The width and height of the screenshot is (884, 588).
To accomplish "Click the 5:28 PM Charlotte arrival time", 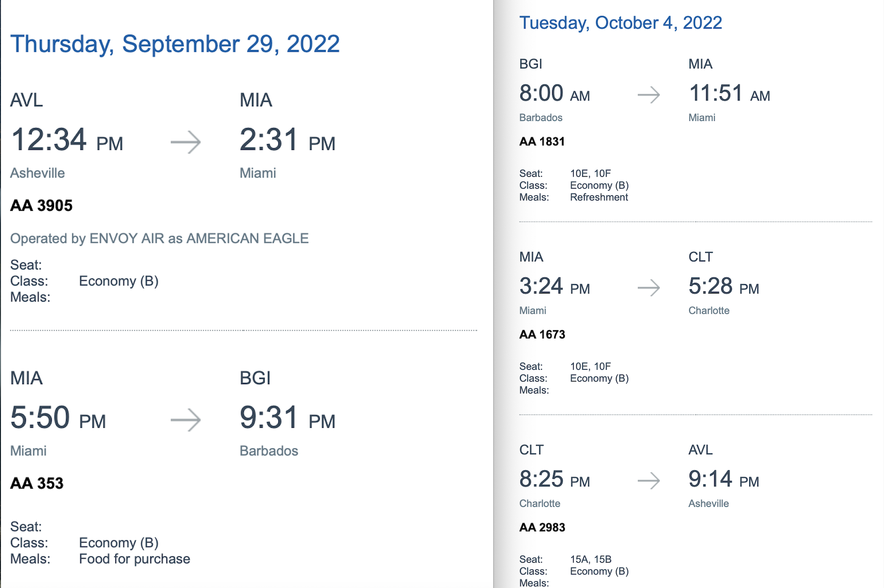I will point(724,286).
